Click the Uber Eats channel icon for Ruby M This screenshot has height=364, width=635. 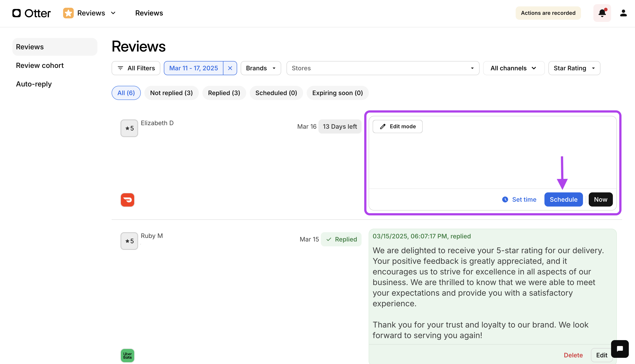point(127,355)
